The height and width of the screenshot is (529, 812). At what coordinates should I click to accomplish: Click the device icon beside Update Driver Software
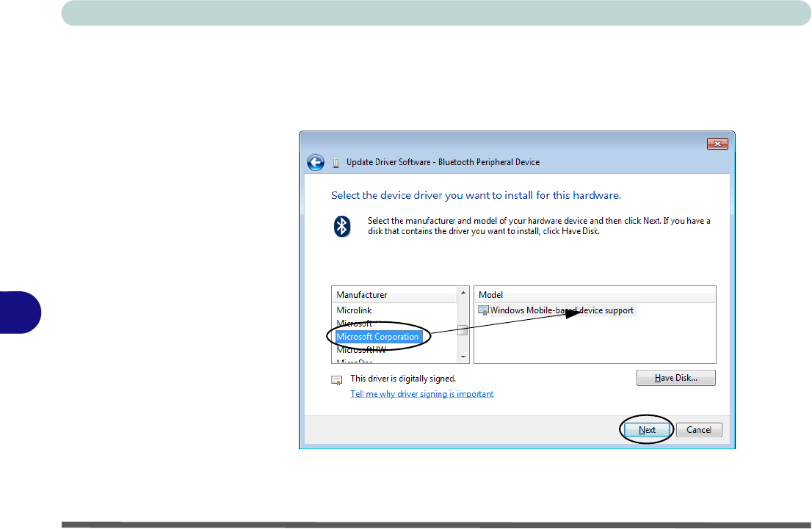tap(336, 163)
